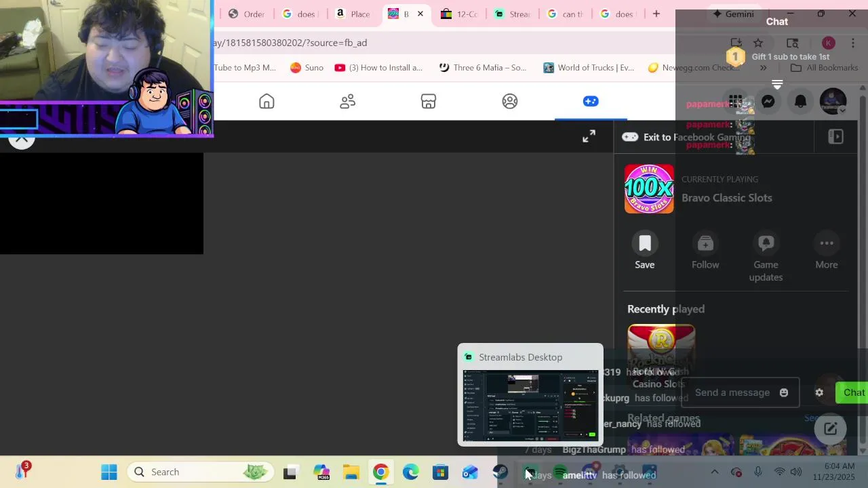
Task: Click the Gemini button in Chrome
Action: click(732, 14)
